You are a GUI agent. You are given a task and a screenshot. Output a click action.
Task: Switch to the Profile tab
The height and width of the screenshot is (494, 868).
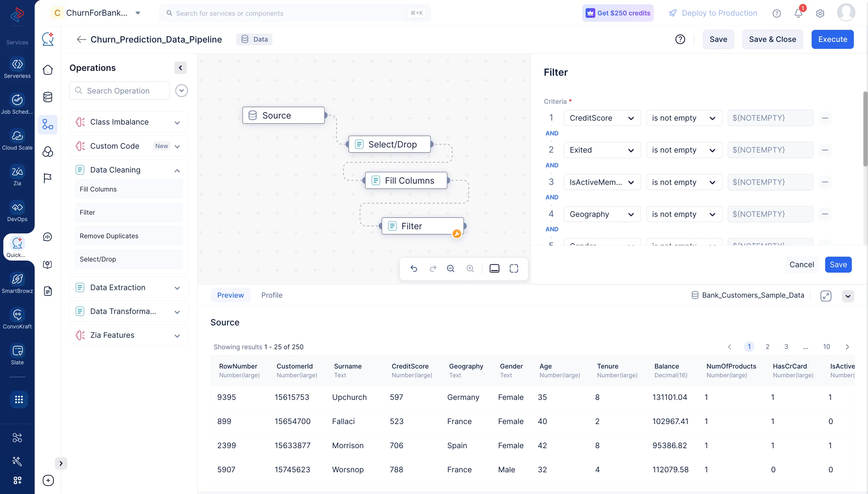pos(272,295)
